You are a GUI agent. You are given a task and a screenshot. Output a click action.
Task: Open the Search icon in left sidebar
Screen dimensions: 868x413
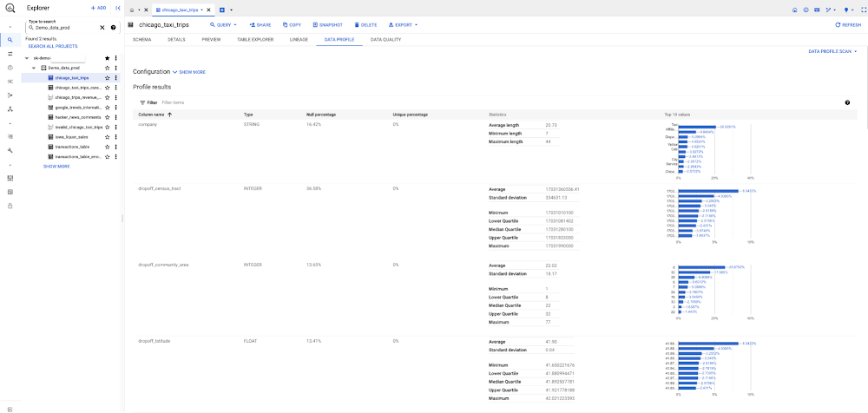pyautogui.click(x=10, y=40)
